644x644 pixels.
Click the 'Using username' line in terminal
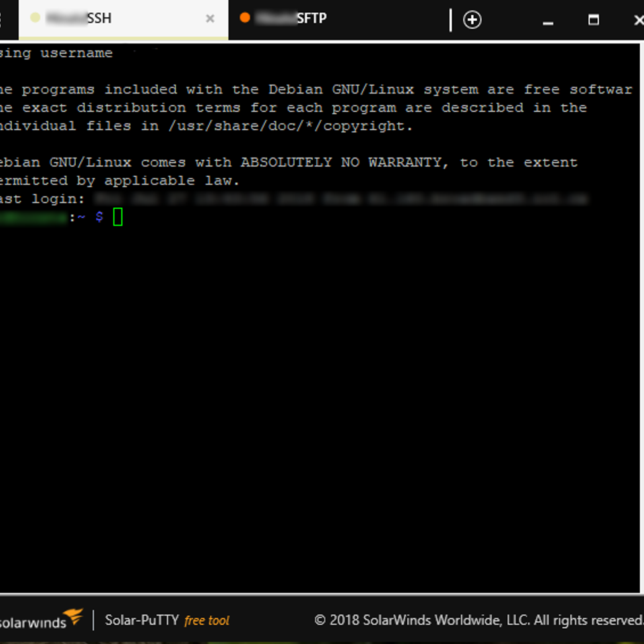click(x=56, y=53)
